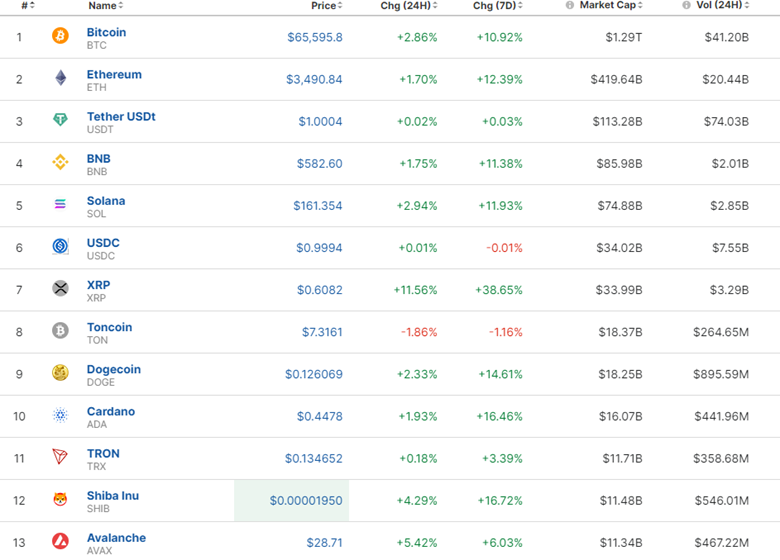Screen dimensions: 780x560
Task: Click the TRON red logo icon
Action: click(x=60, y=457)
